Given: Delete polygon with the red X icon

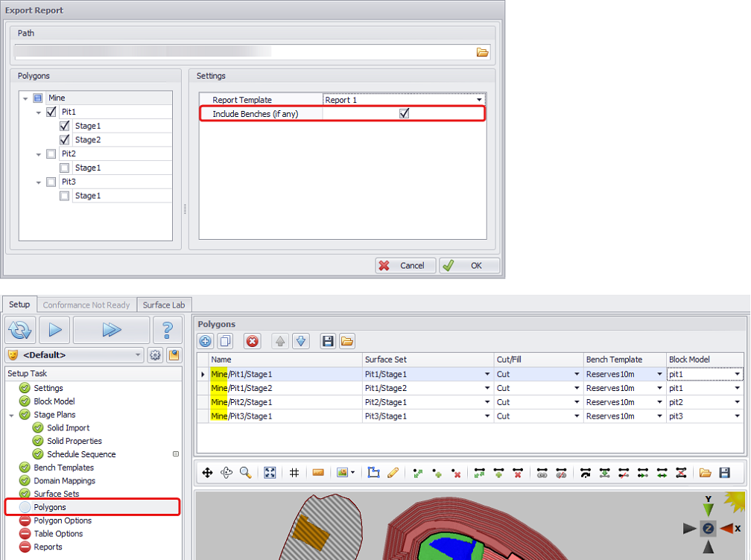Looking at the screenshot, I should [x=253, y=341].
